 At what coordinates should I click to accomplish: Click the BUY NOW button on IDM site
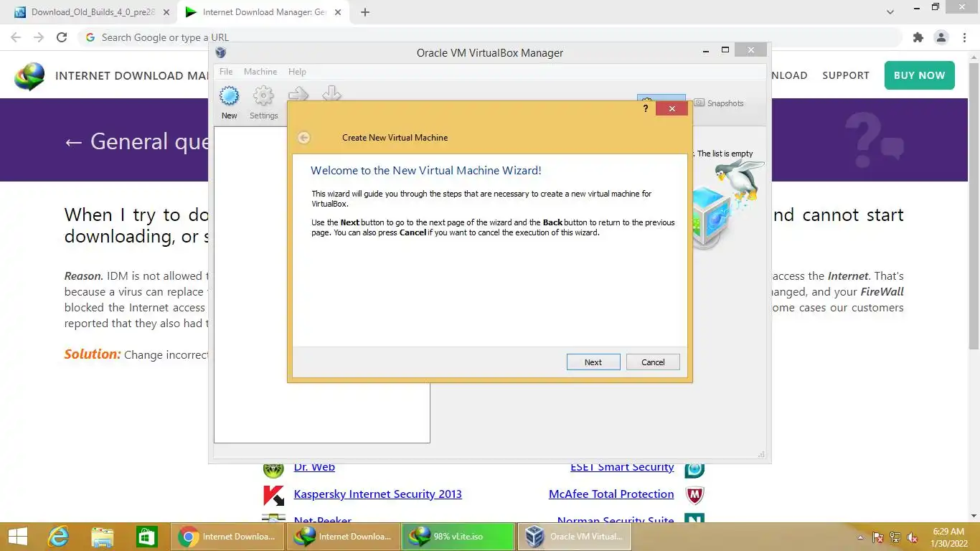920,75
